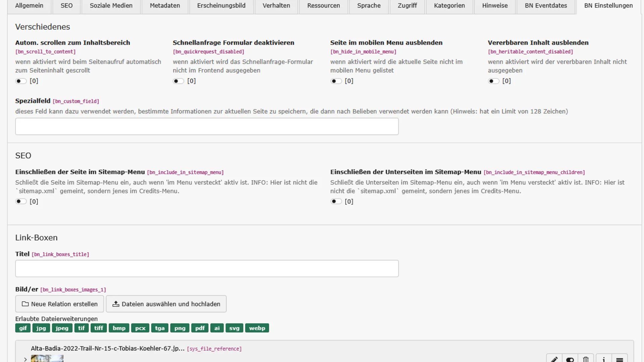Click the jpeg extension badge

pos(62,328)
